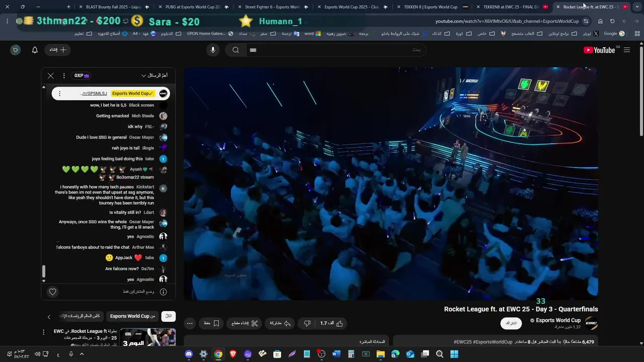Close the Rocket League browser tab
This screenshot has width=644, height=362.
tap(558, 7)
